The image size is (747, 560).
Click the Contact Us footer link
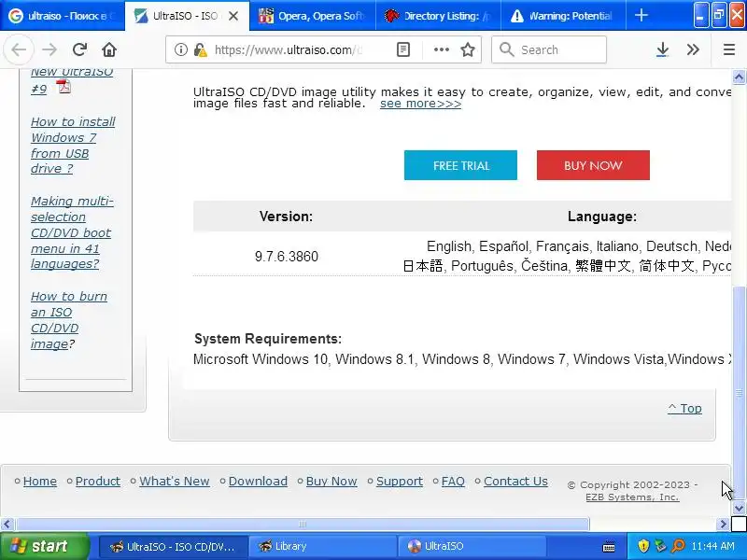(x=516, y=481)
